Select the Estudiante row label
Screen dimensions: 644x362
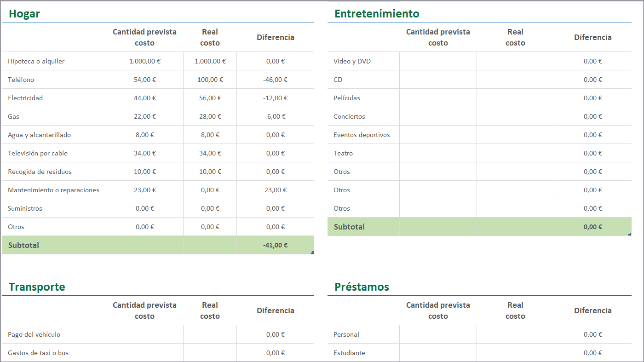click(x=349, y=353)
